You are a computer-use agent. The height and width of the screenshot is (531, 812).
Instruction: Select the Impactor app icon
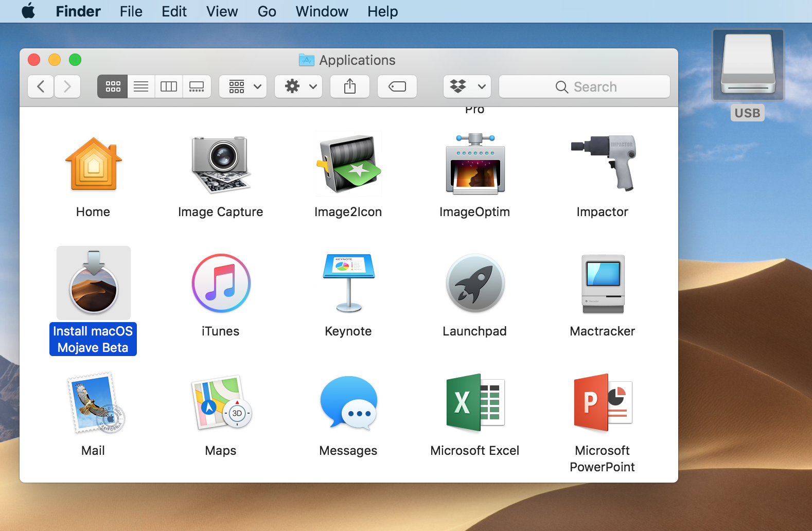click(x=603, y=163)
